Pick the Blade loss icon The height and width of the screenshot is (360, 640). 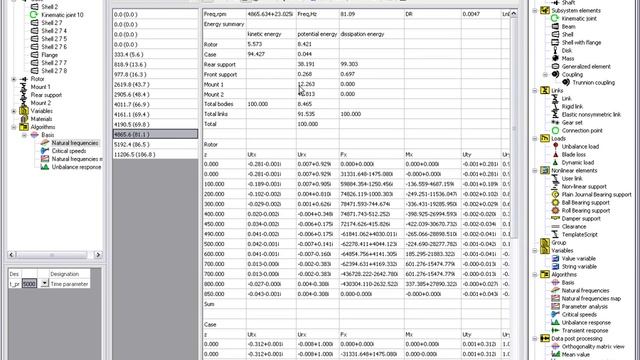click(555, 155)
